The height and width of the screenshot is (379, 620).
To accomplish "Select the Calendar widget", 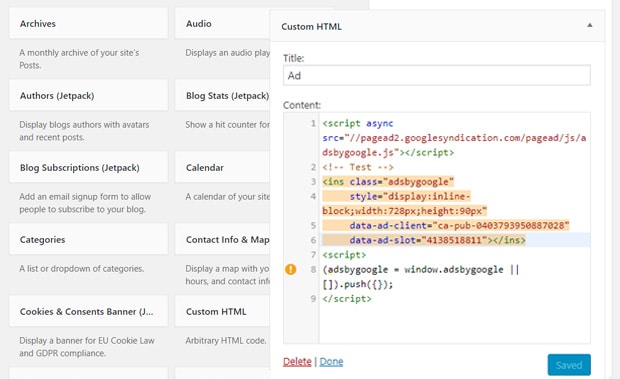I will click(x=223, y=168).
